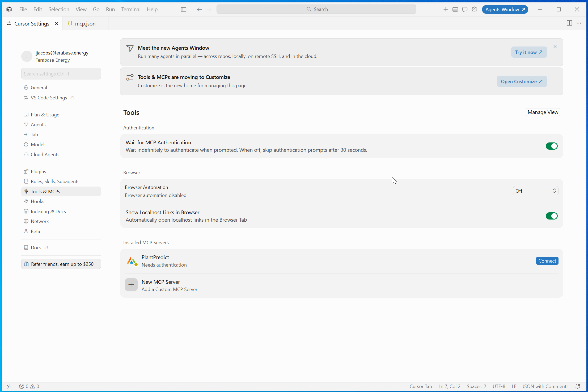Click New MCP Server row title
Screen dimensions: 588x392
tap(160, 282)
